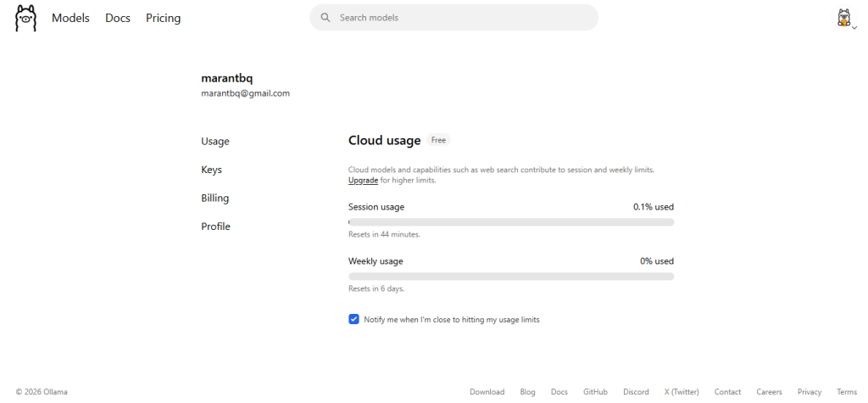Click the Upgrade link
868x403 pixels.
click(363, 180)
